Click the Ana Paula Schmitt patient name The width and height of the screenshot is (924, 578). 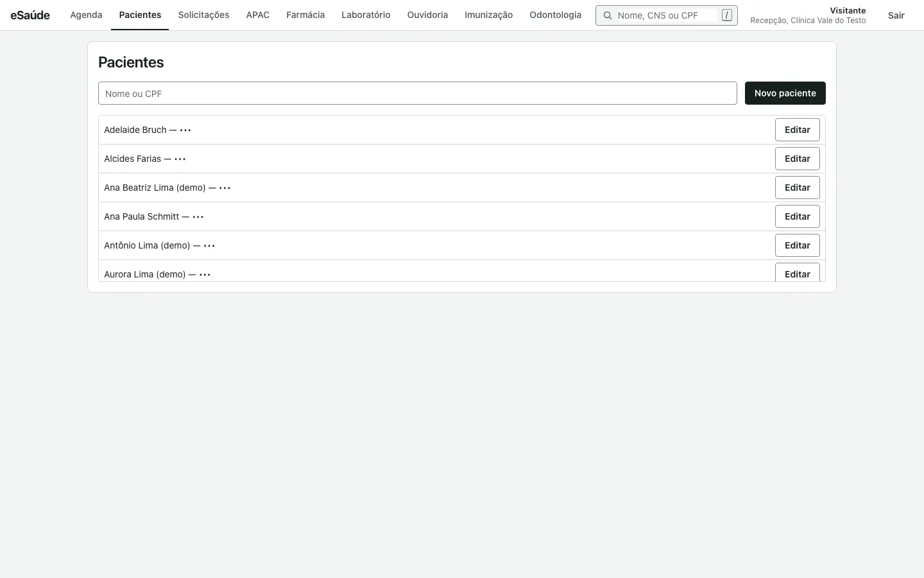pos(142,216)
